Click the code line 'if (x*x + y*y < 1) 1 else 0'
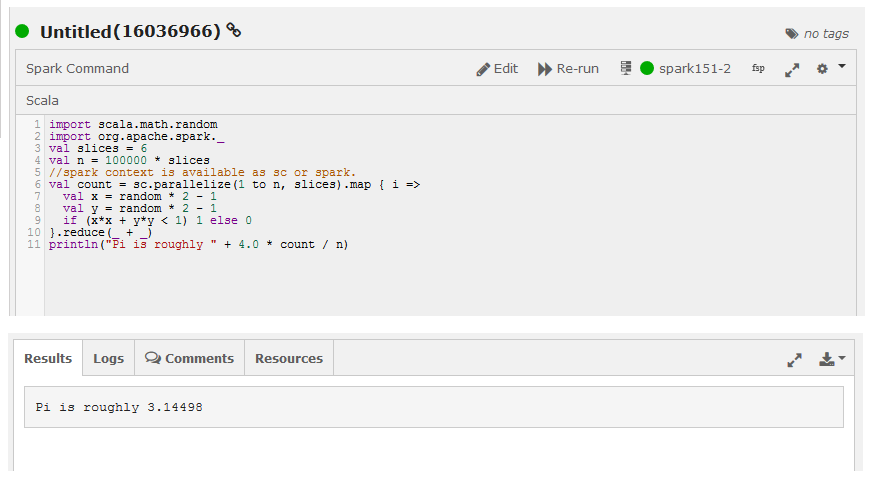 pos(158,220)
